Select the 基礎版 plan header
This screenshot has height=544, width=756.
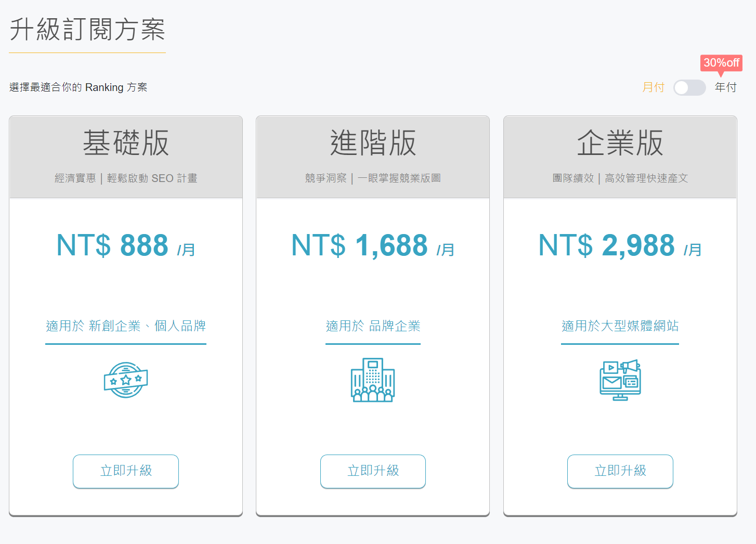pyautogui.click(x=126, y=143)
